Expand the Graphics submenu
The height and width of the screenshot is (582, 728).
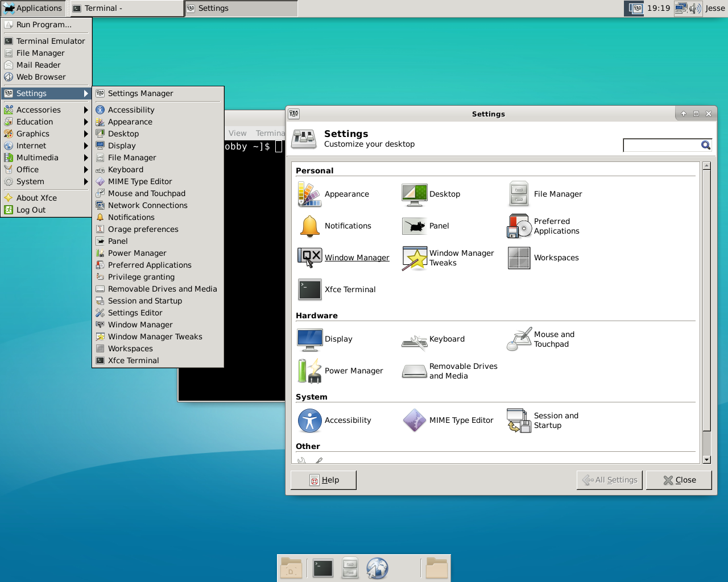click(x=47, y=134)
